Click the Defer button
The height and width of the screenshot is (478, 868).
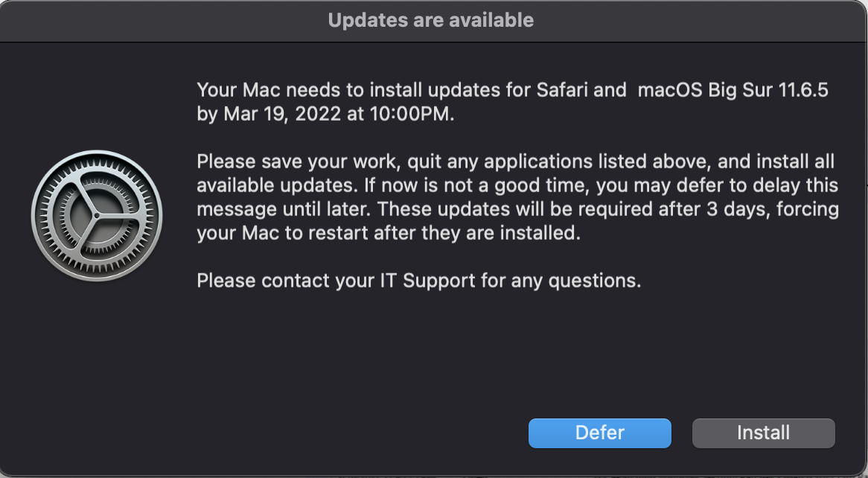click(x=599, y=433)
